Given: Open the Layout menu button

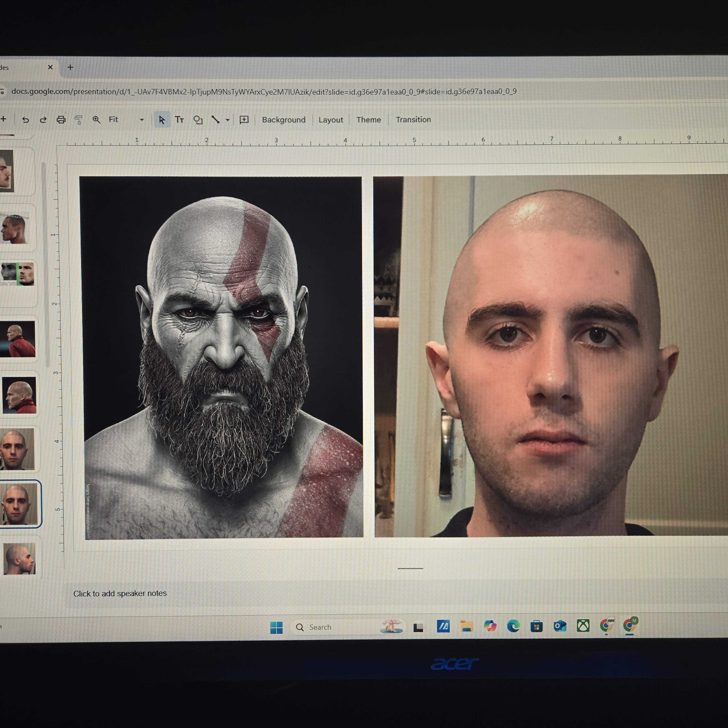Looking at the screenshot, I should [x=331, y=120].
